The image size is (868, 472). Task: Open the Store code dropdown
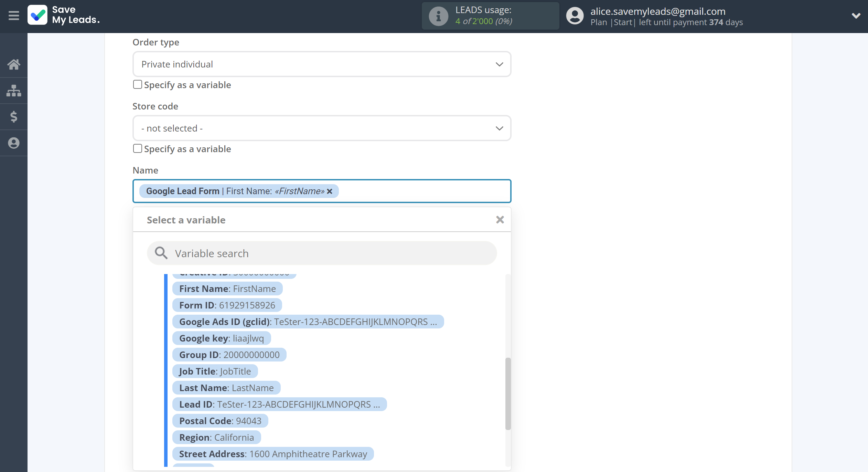(322, 128)
